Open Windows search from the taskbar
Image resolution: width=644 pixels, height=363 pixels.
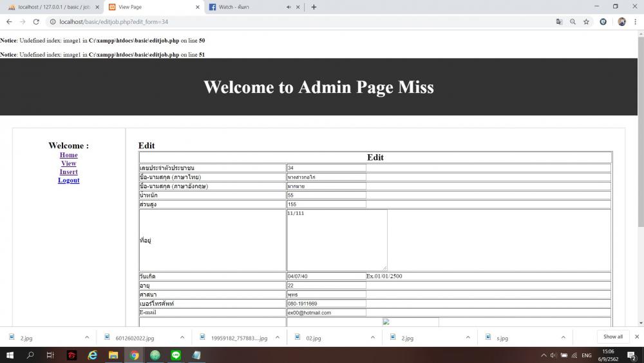[x=30, y=355]
